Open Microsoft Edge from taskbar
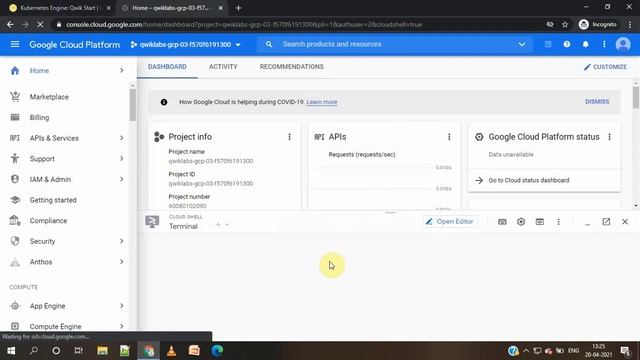Viewport: 640px width, 360px height. click(217, 351)
